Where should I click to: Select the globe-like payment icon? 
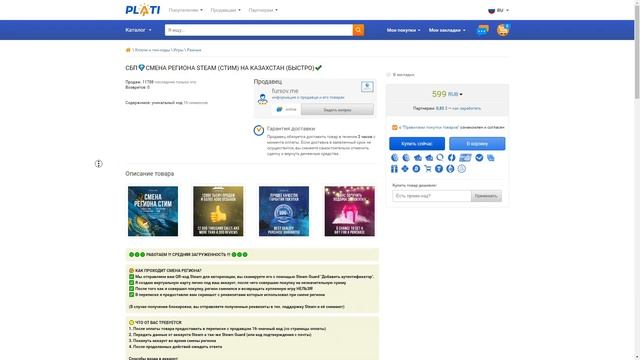[450, 169]
